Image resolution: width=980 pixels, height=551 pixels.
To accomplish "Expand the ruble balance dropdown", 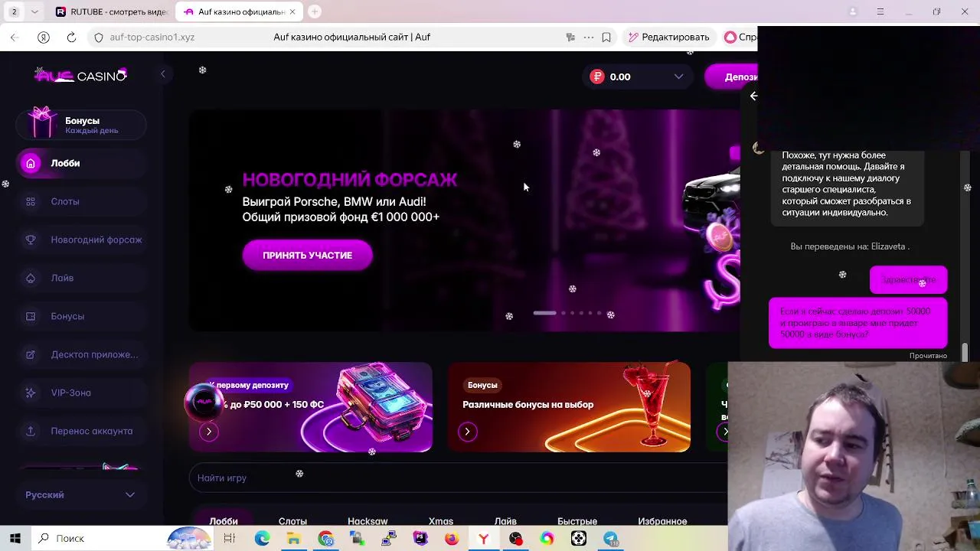I will [x=678, y=77].
